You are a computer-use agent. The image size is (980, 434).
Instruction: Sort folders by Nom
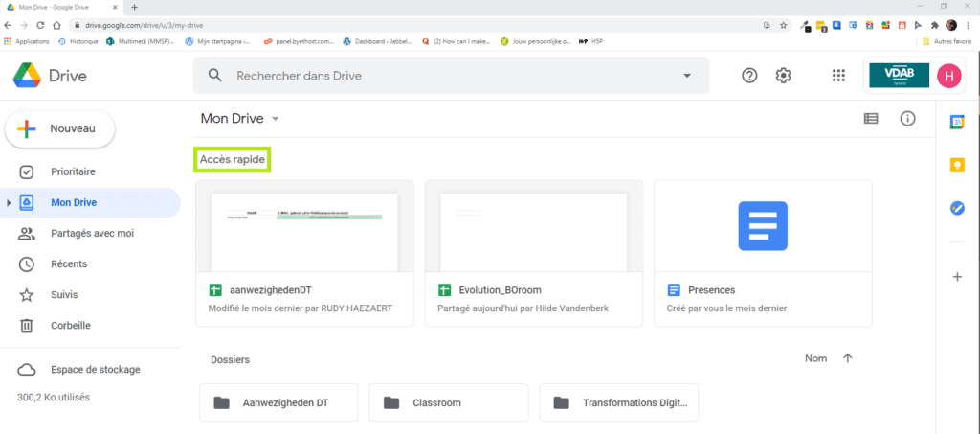click(x=815, y=358)
